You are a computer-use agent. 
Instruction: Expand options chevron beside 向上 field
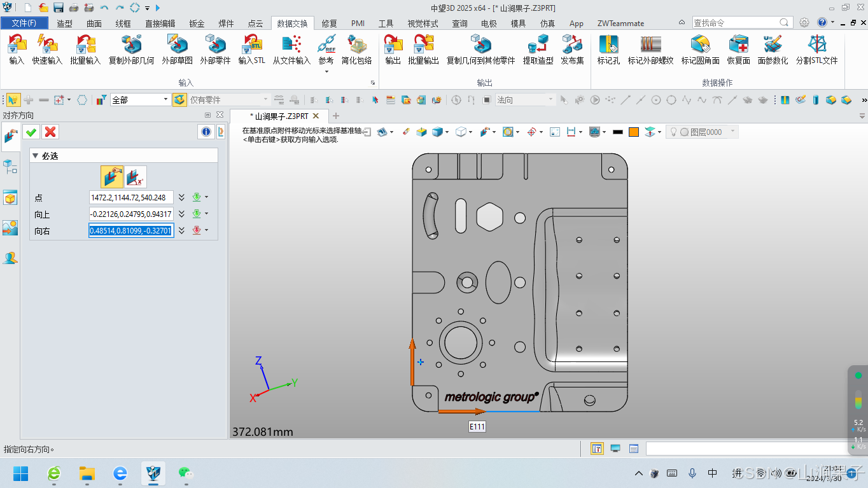pos(182,214)
